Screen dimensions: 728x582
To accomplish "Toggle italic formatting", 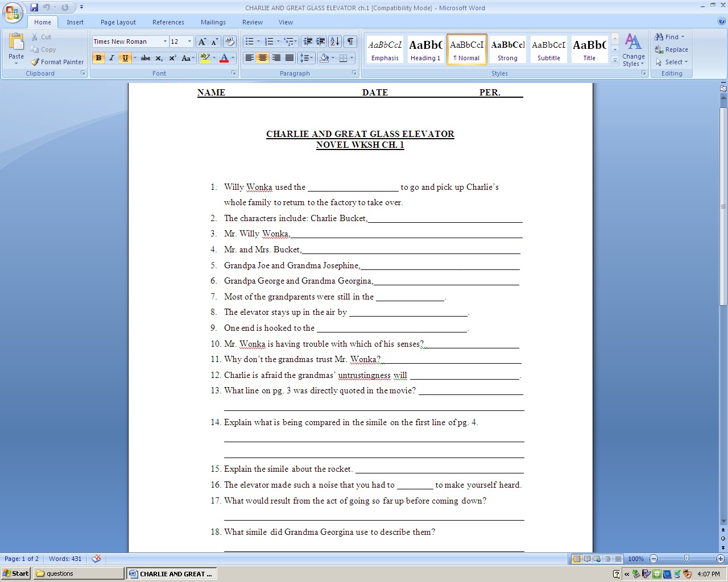I will point(111,57).
